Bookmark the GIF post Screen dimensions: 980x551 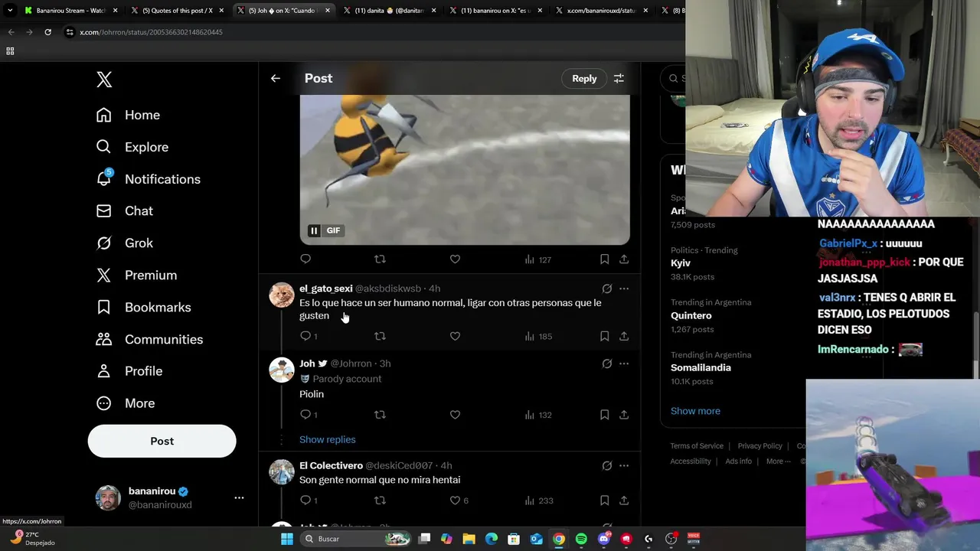[x=604, y=259]
